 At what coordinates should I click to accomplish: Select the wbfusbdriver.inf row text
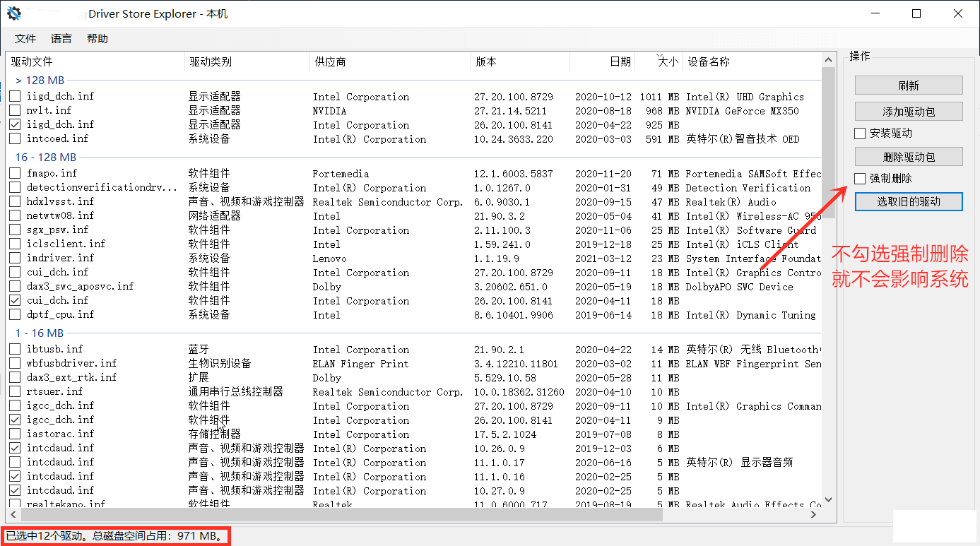pos(71,364)
